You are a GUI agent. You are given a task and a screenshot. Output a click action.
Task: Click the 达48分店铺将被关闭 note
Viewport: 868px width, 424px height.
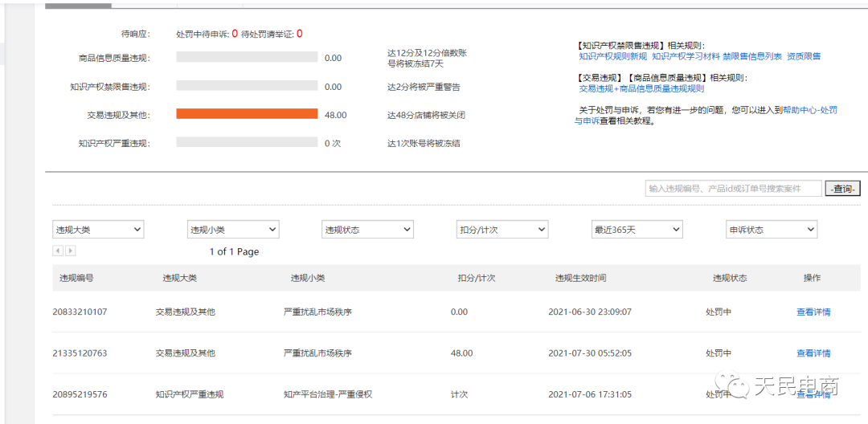(x=426, y=115)
